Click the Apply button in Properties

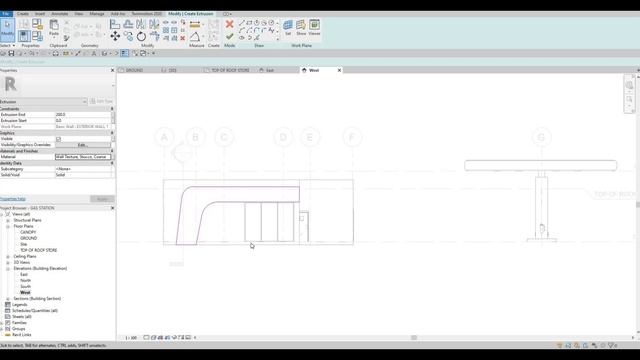(x=102, y=199)
